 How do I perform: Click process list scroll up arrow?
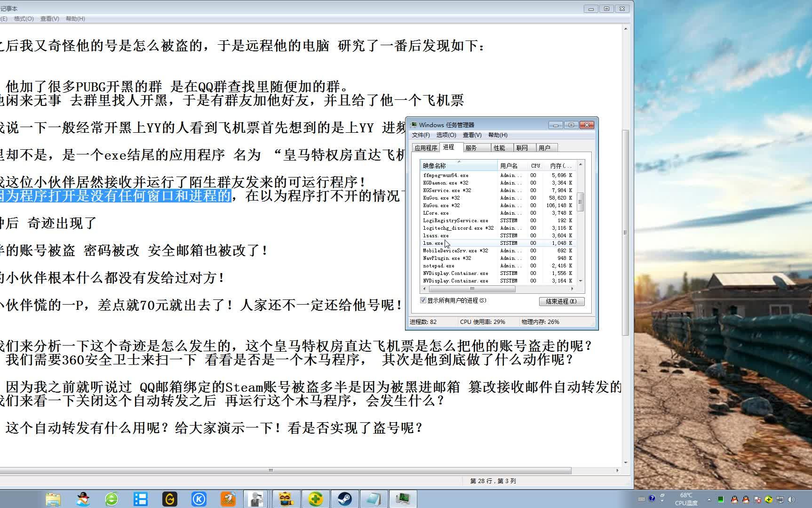[581, 164]
